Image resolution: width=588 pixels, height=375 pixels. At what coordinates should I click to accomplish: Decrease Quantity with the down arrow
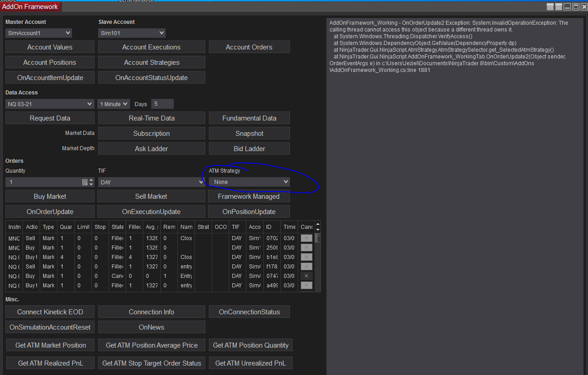click(x=91, y=184)
